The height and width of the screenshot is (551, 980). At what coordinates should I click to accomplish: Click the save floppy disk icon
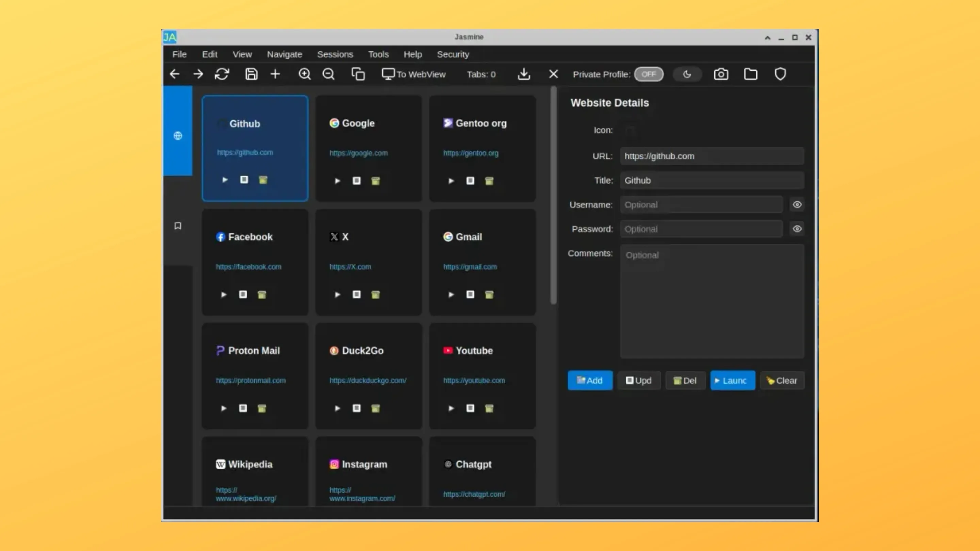(x=251, y=74)
